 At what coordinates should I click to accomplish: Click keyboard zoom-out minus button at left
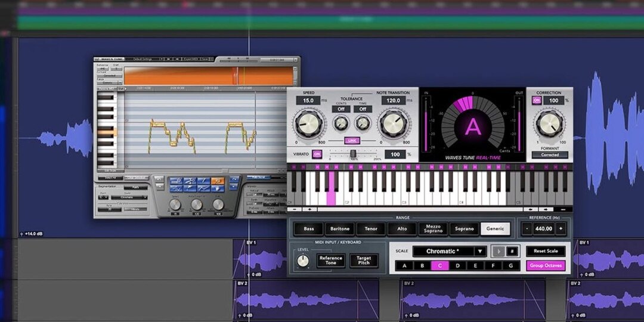pos(295,209)
